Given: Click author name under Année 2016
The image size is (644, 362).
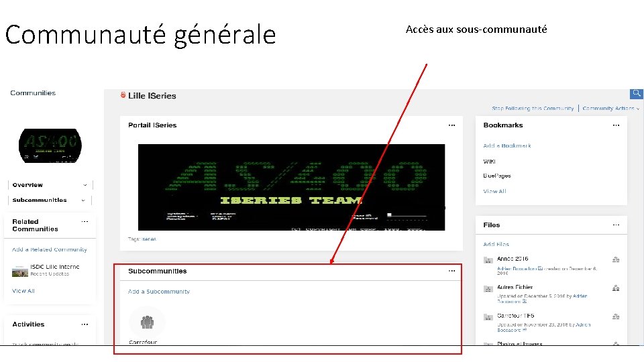Looking at the screenshot, I should [x=517, y=269].
